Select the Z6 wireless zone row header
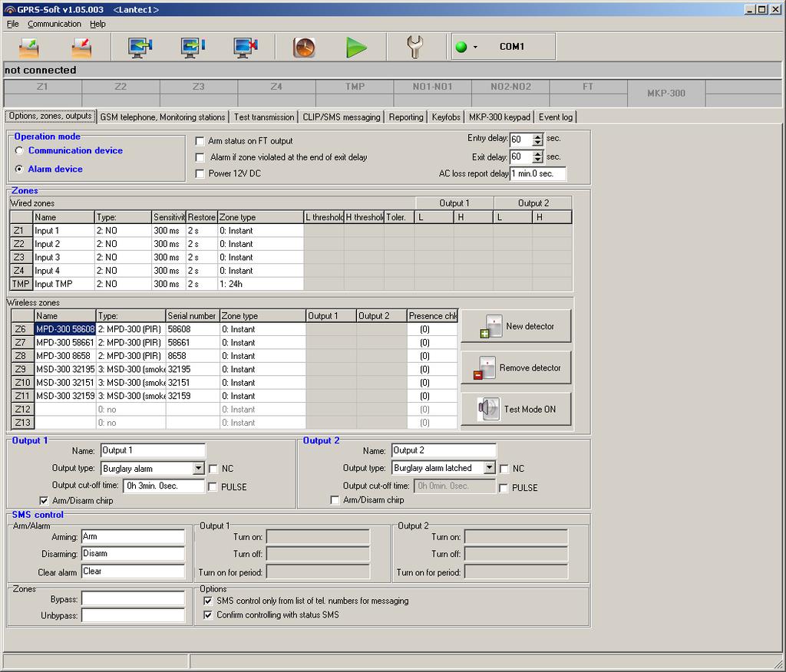The height and width of the screenshot is (672, 786). tap(22, 329)
